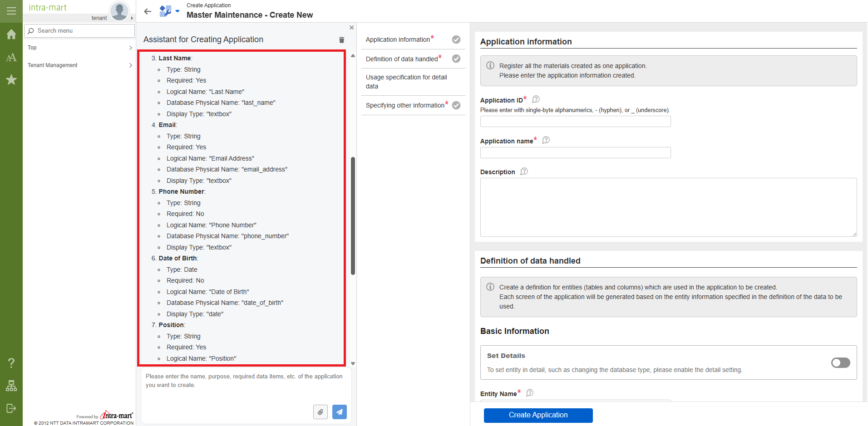The width and height of the screenshot is (868, 426).
Task: Open the dropdown arrow beside application icon
Action: point(178,11)
